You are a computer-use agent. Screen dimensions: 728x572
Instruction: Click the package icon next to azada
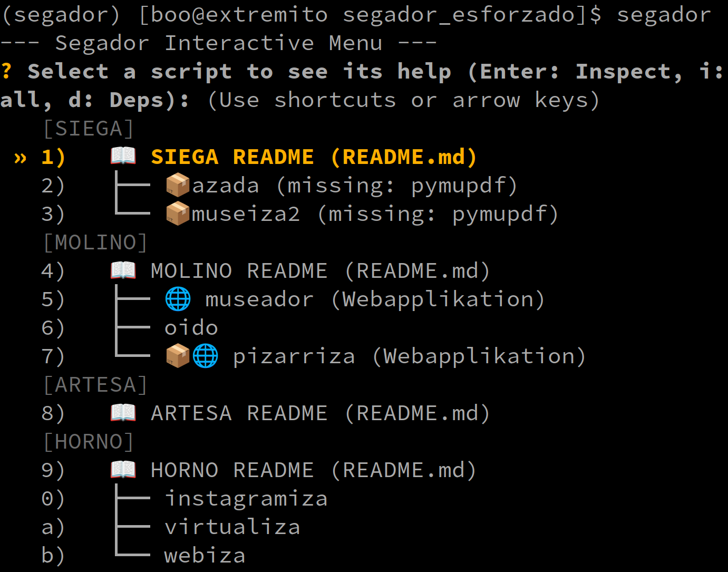(178, 185)
